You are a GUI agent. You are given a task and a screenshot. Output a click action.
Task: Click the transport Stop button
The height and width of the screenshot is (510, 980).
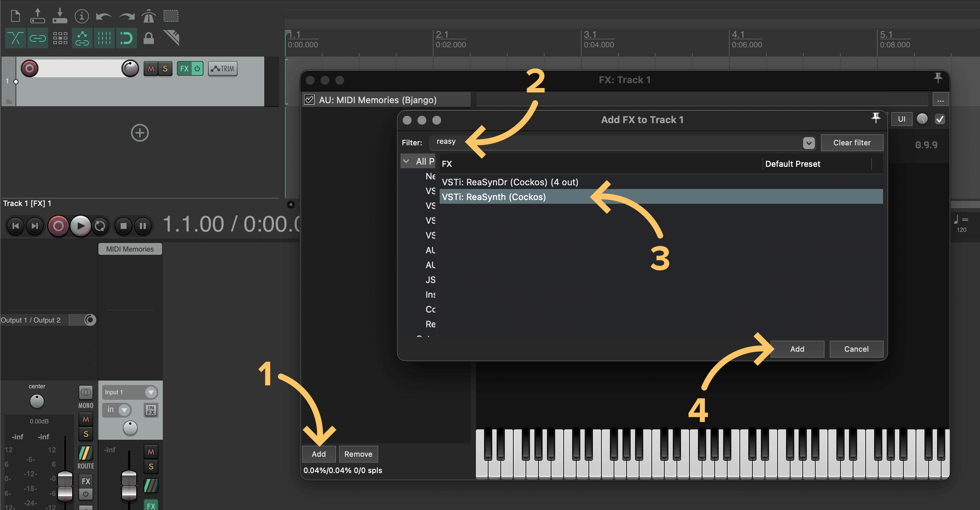123,226
